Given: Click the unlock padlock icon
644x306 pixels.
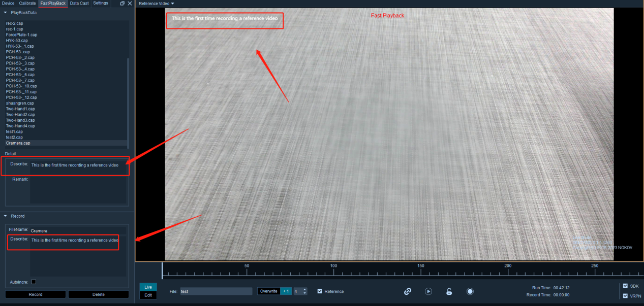Looking at the screenshot, I should 449,291.
